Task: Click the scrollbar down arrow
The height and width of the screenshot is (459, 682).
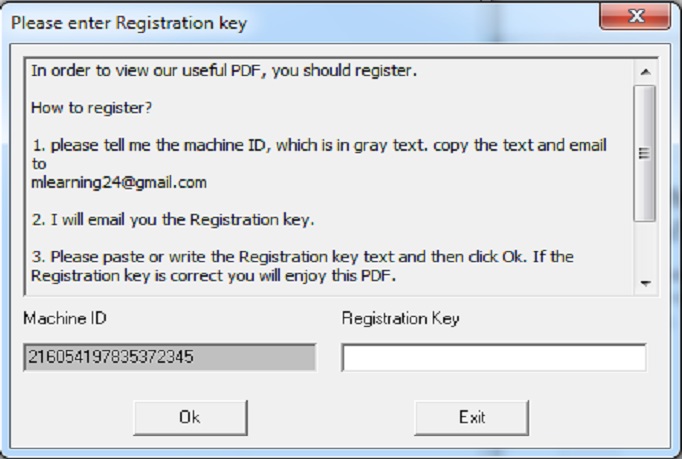Action: coord(644,284)
